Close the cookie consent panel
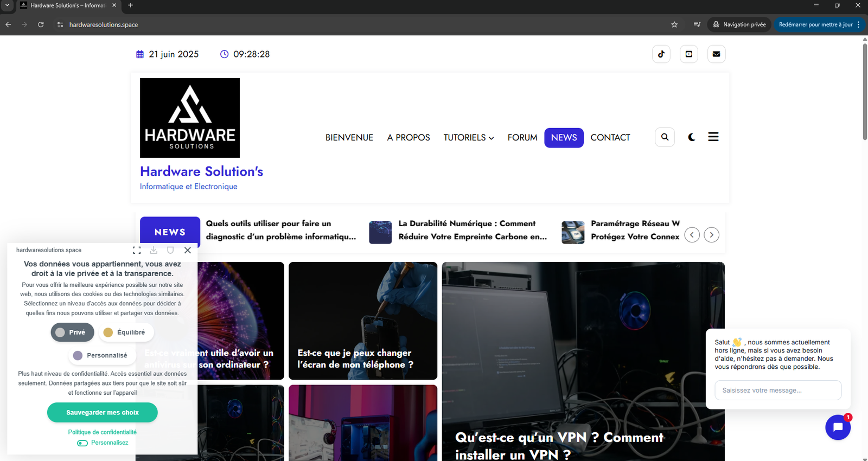Image resolution: width=868 pixels, height=461 pixels. point(187,250)
